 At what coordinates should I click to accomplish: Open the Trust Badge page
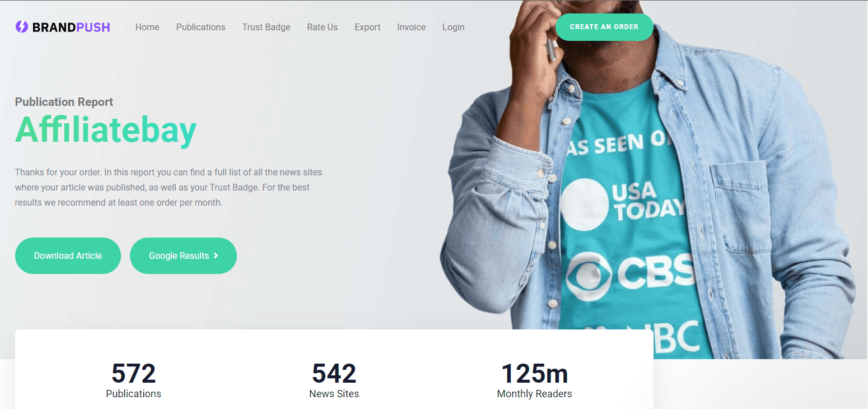[266, 27]
